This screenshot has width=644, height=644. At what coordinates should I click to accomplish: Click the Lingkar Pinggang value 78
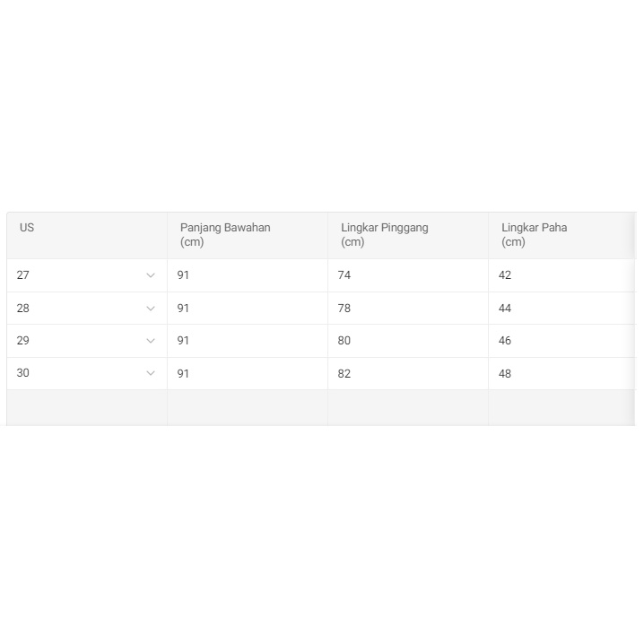344,309
